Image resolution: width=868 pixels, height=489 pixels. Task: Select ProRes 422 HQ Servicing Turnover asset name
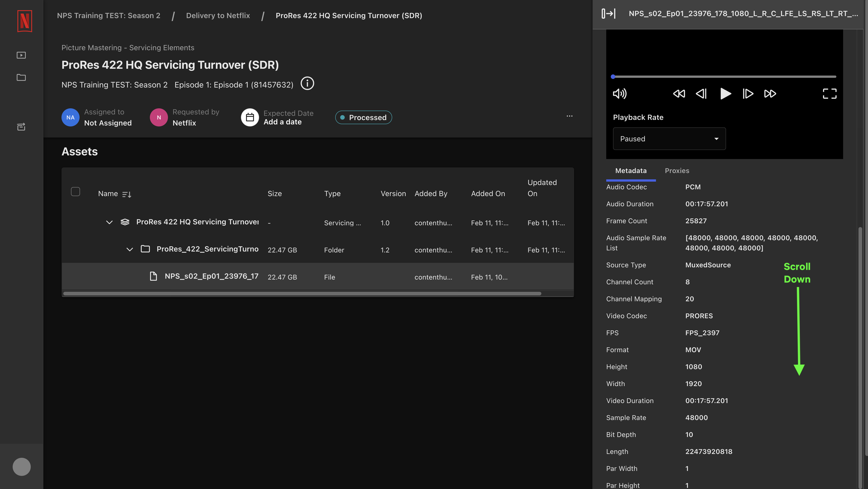(198, 222)
